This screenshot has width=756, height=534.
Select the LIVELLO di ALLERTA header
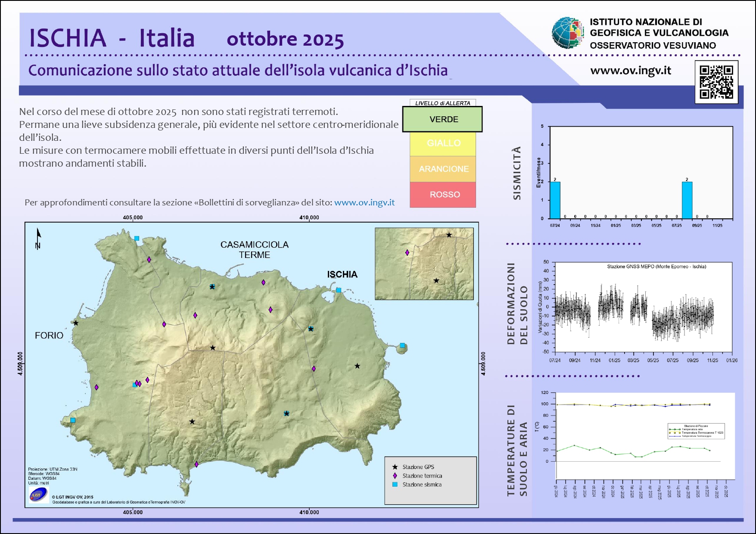click(x=442, y=103)
